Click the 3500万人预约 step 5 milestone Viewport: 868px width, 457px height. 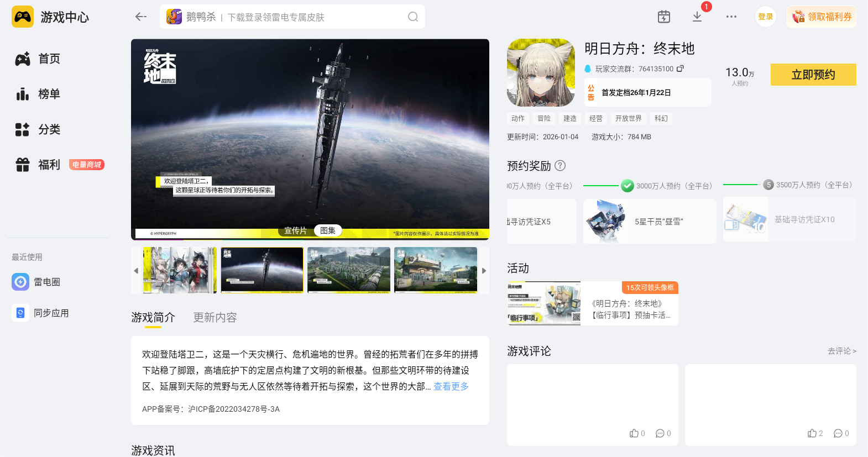768,185
